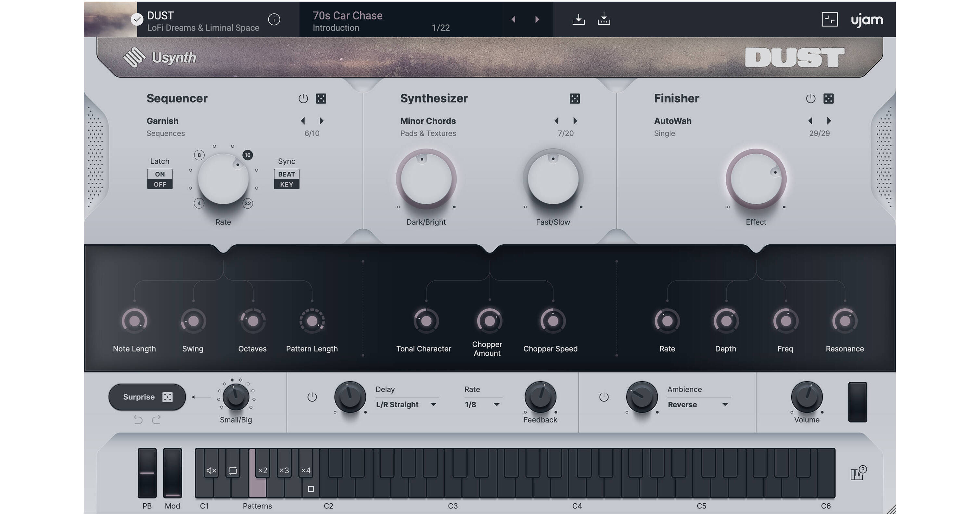Click the mute pattern key icon
980x514 pixels.
211,471
